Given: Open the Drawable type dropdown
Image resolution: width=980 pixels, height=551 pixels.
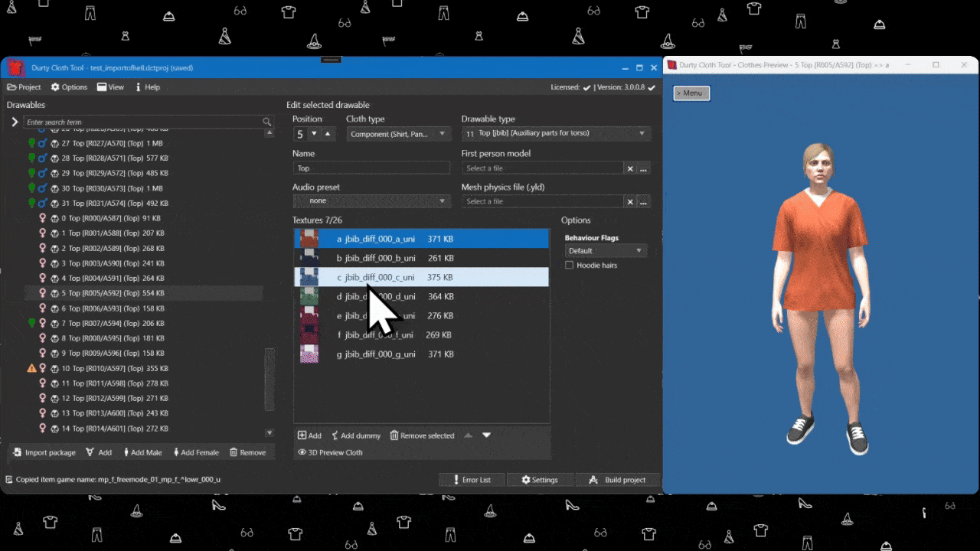Looking at the screenshot, I should coord(556,134).
